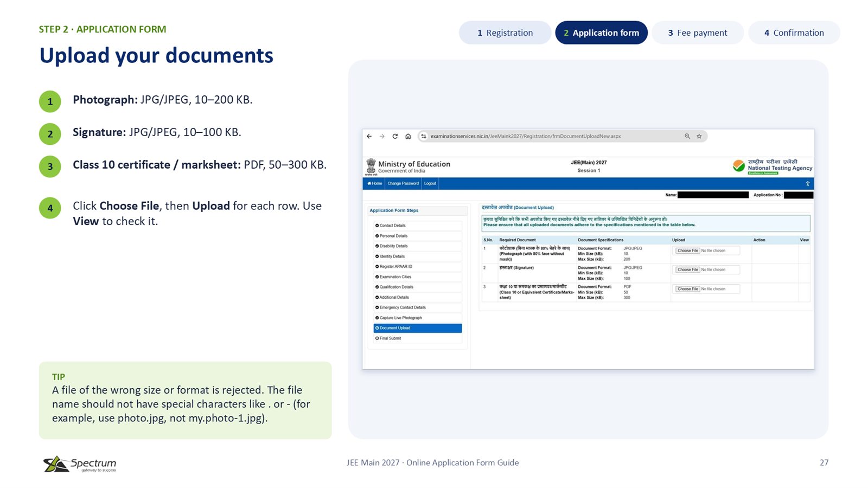Click Logout in the blue bar
Screen dimensions: 868x488
click(x=430, y=184)
